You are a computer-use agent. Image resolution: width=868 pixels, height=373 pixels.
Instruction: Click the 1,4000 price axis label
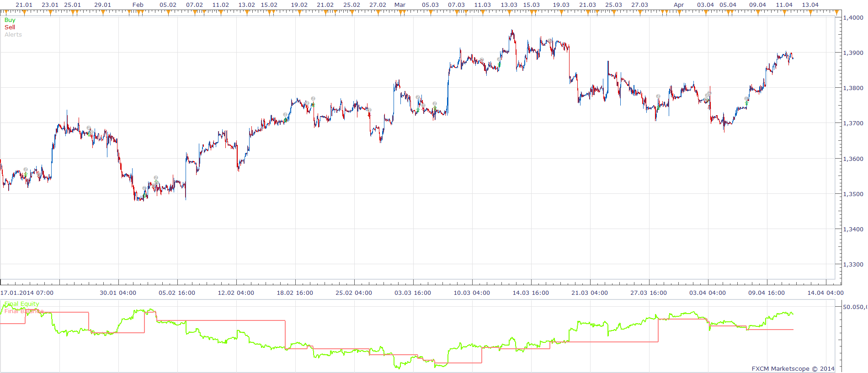coord(853,18)
